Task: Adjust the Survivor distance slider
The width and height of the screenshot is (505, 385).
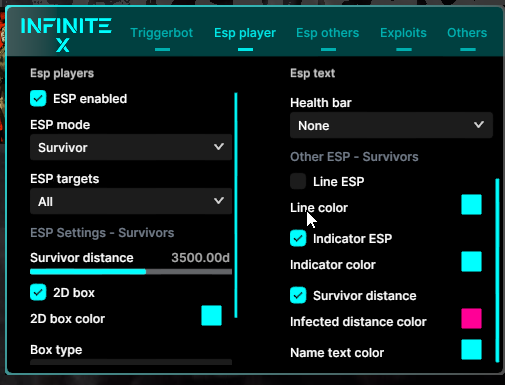Action: coord(131,272)
